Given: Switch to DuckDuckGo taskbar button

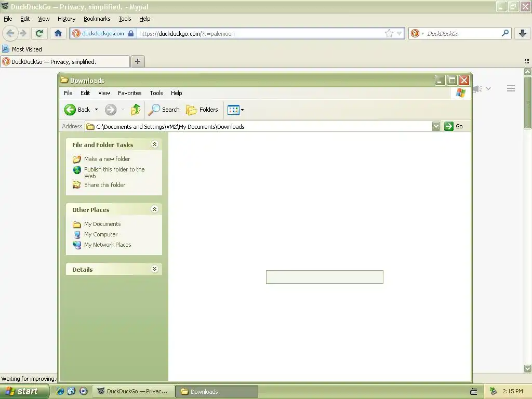Looking at the screenshot, I should point(134,391).
